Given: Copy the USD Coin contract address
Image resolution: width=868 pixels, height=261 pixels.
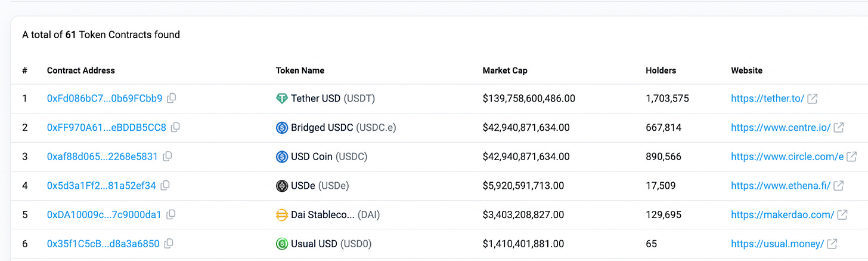Looking at the screenshot, I should [x=168, y=156].
